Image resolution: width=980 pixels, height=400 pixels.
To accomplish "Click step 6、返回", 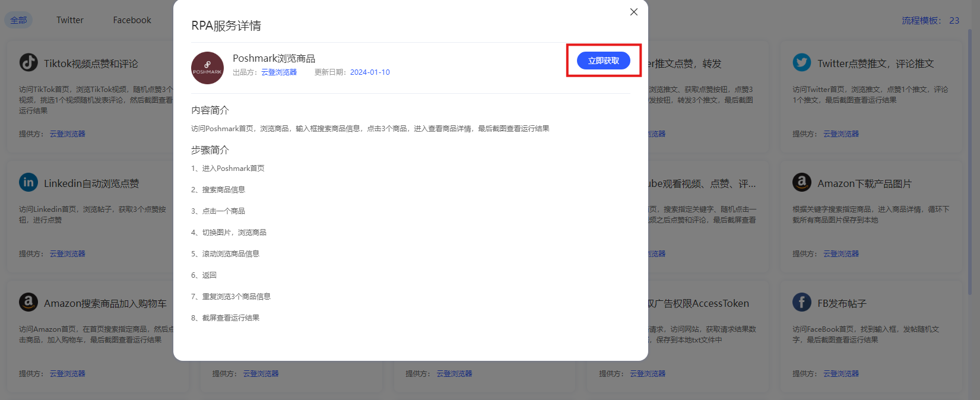I will [x=204, y=275].
